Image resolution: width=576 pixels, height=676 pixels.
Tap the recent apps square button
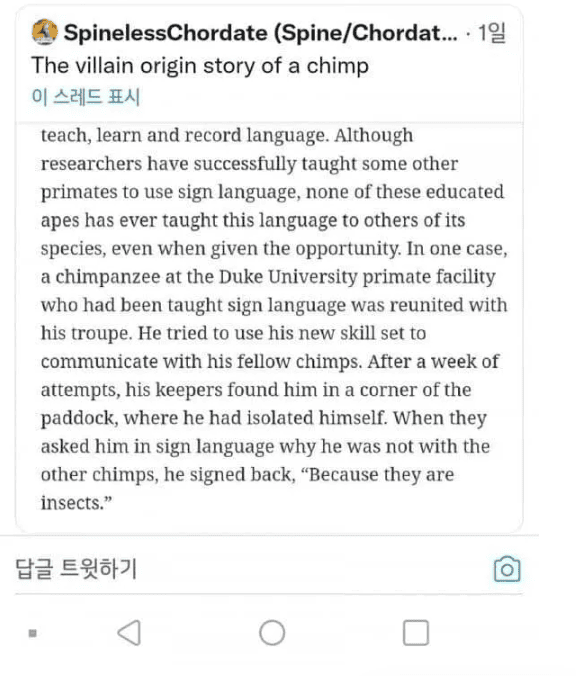coord(416,632)
